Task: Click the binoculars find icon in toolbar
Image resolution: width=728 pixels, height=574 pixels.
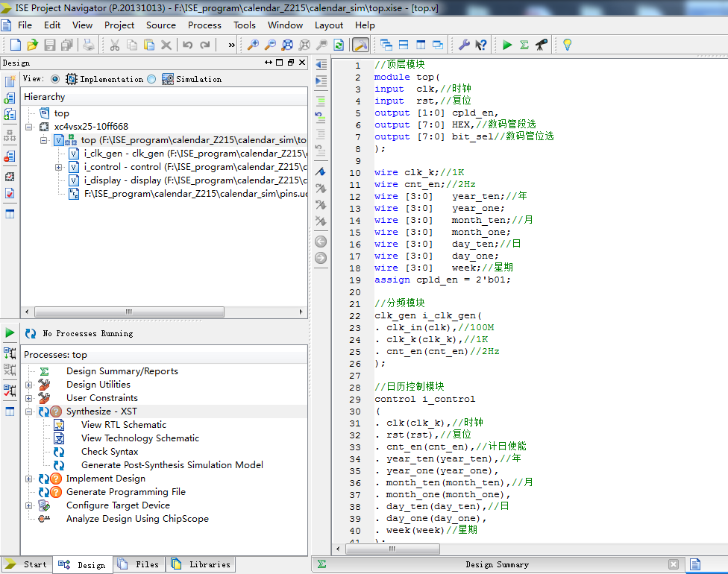Action: [x=542, y=45]
